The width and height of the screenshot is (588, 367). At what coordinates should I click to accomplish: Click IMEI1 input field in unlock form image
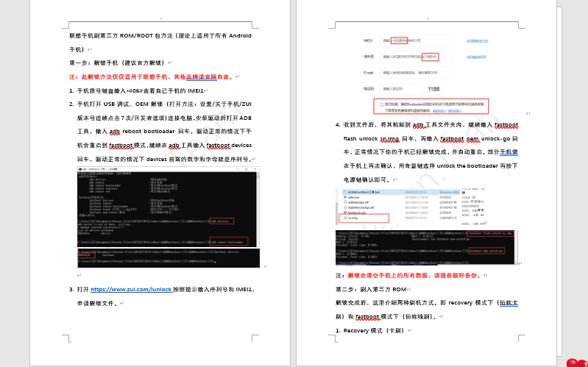(417, 40)
